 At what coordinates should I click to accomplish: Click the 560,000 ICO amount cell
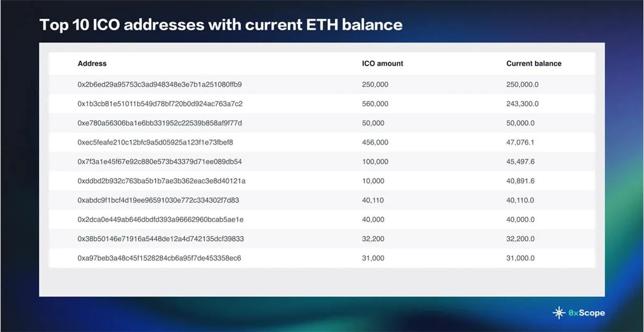point(375,104)
